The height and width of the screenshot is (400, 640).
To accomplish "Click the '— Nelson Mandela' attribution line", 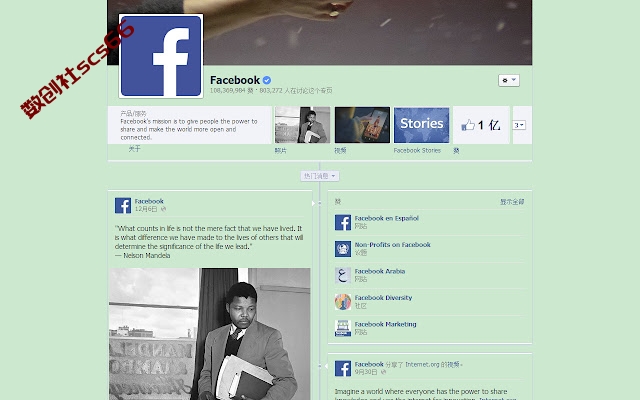I will (142, 256).
